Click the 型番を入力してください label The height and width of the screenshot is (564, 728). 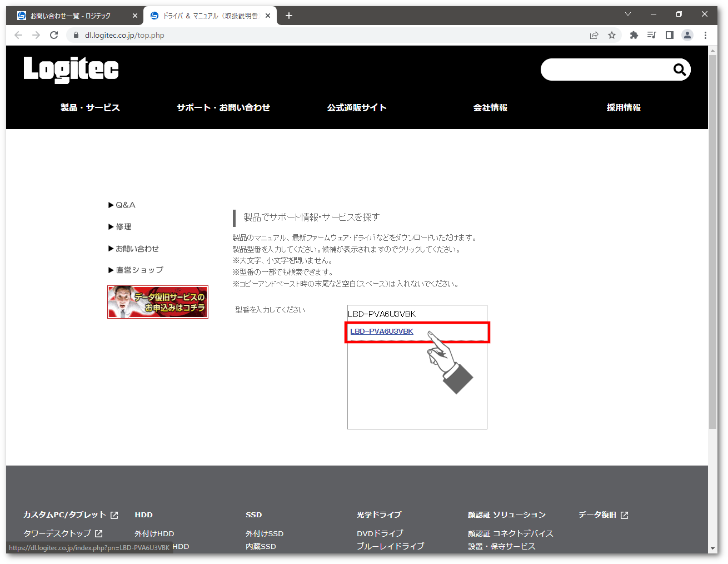click(x=270, y=310)
